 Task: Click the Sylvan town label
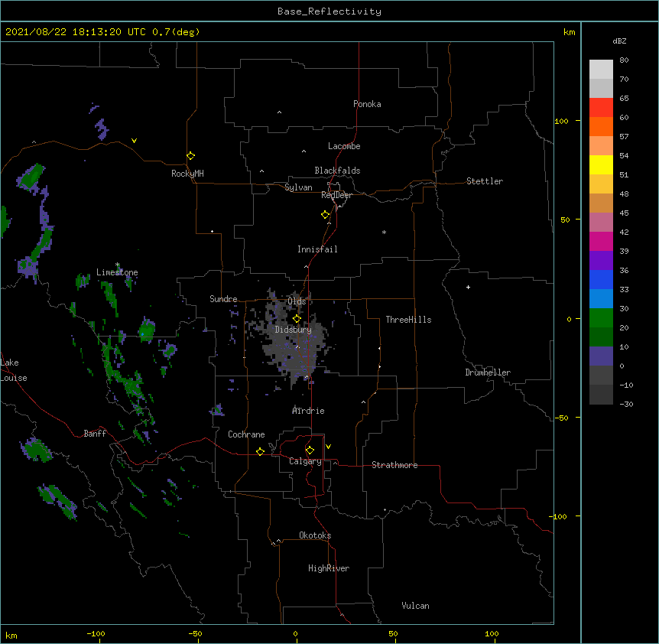(x=298, y=187)
